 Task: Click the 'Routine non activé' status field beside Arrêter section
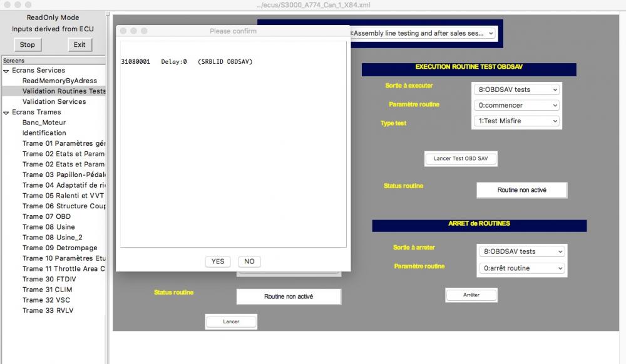click(522, 190)
